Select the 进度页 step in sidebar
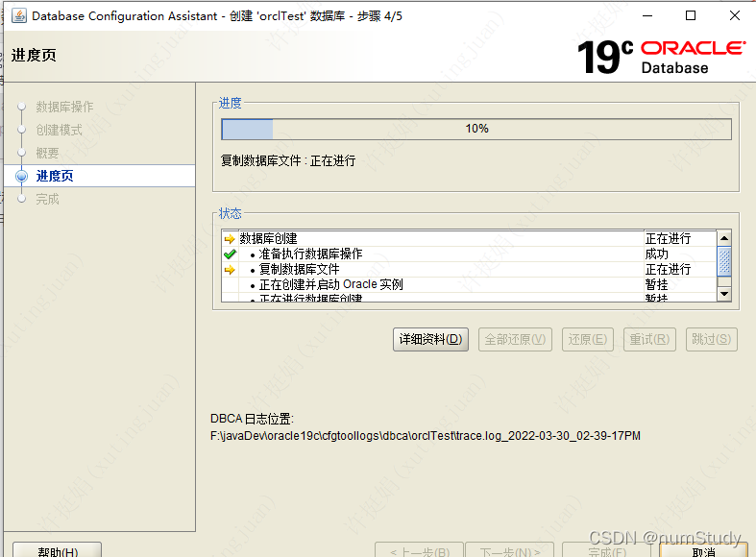 [x=99, y=176]
